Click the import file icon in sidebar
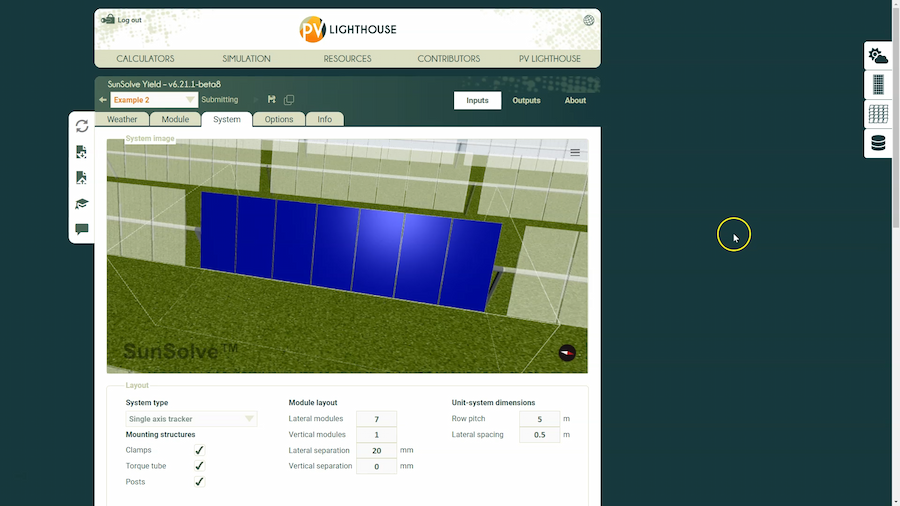This screenshot has width=900, height=506. (x=82, y=152)
